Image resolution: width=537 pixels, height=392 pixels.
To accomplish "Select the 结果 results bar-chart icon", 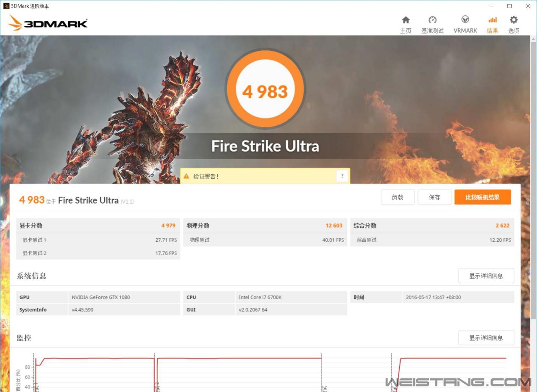I will (492, 20).
